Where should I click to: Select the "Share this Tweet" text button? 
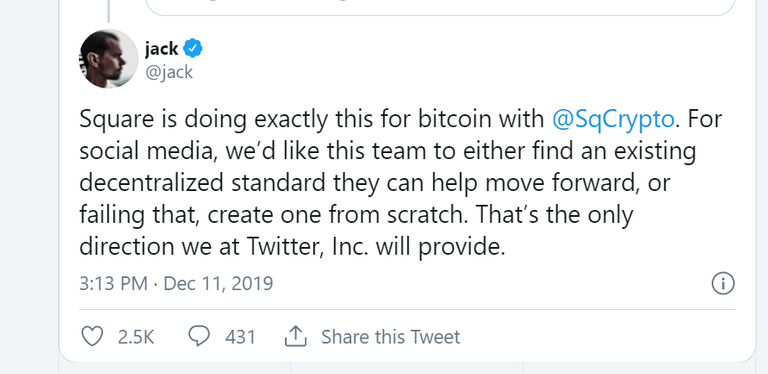[x=390, y=337]
